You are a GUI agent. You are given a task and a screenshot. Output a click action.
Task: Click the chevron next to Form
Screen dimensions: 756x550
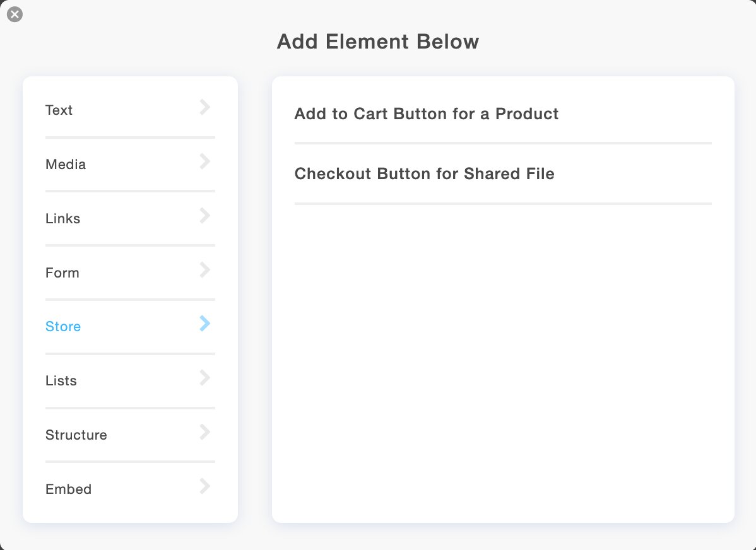click(x=205, y=270)
